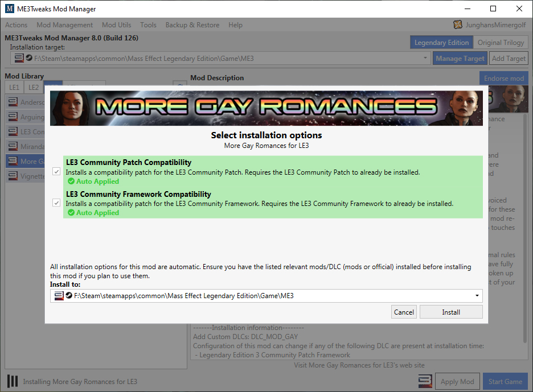Viewport: 533px width, 392px height.
Task: Open the Help menu
Action: pos(235,25)
